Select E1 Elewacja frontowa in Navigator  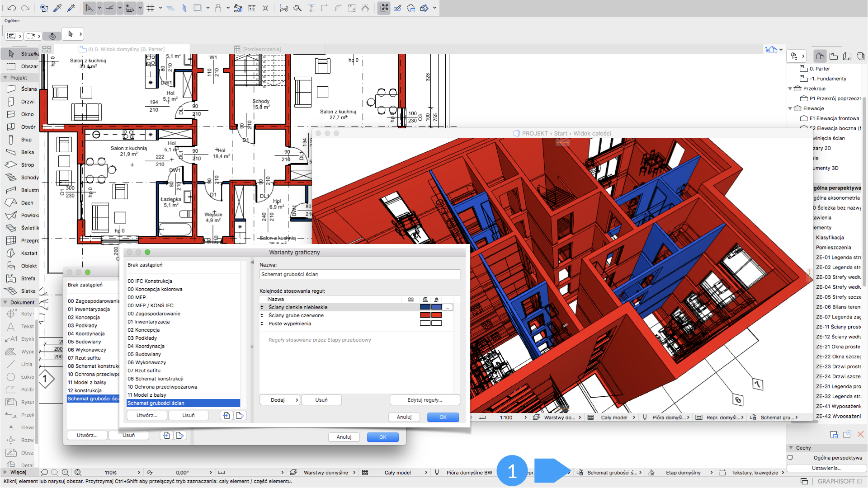[830, 118]
